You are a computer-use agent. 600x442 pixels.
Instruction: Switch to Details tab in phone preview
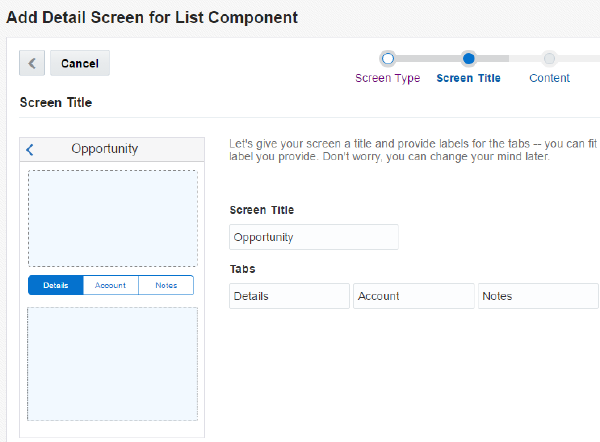pyautogui.click(x=56, y=285)
